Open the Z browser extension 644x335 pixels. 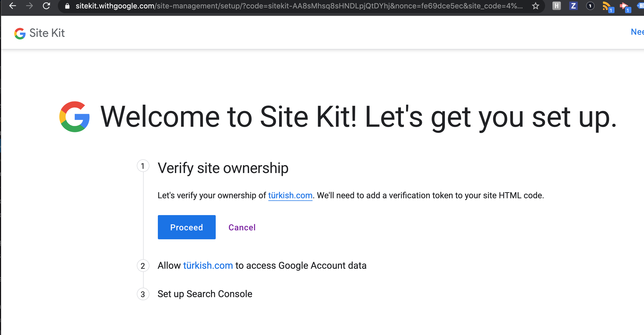coord(573,6)
